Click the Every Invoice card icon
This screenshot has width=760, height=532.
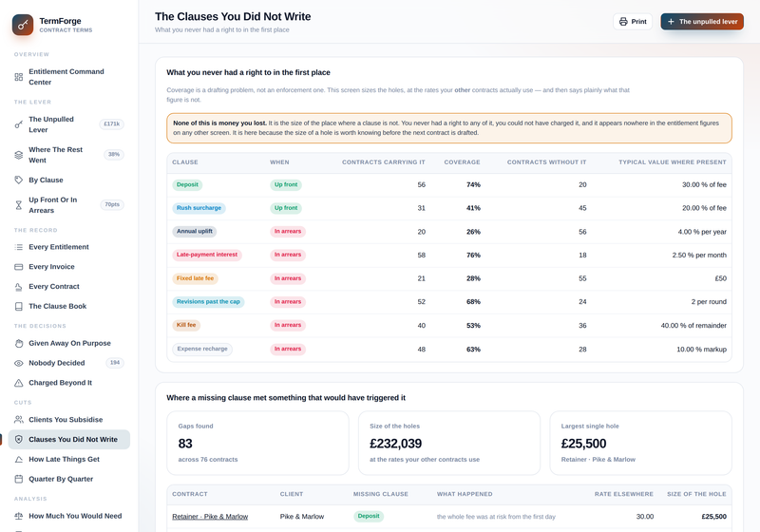(x=18, y=267)
